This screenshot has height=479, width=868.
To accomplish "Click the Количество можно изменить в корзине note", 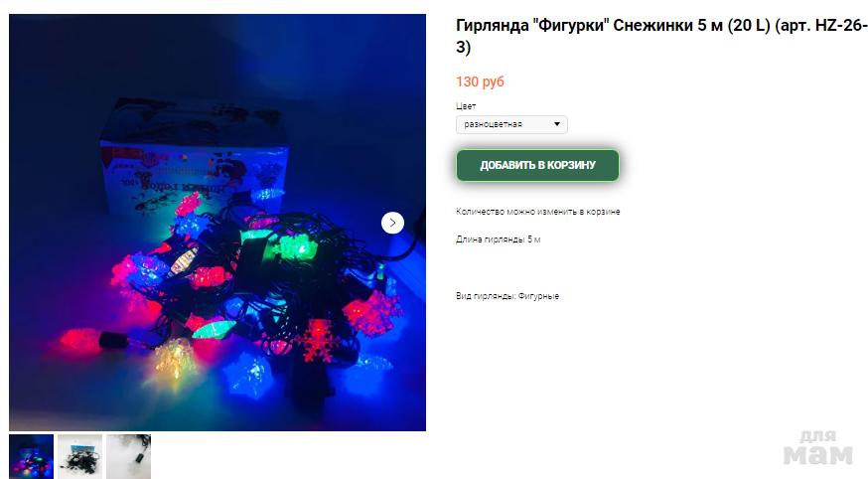I will pyautogui.click(x=537, y=212).
